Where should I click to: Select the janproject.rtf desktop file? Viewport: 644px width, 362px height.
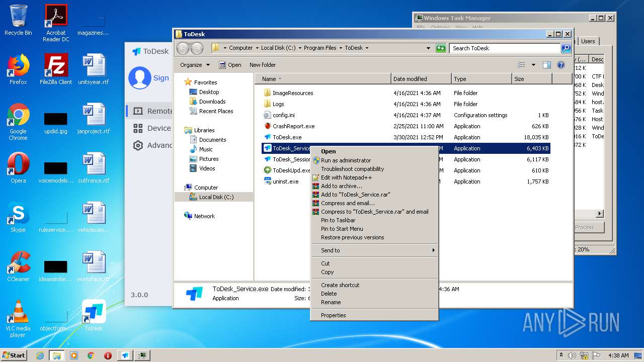94,119
